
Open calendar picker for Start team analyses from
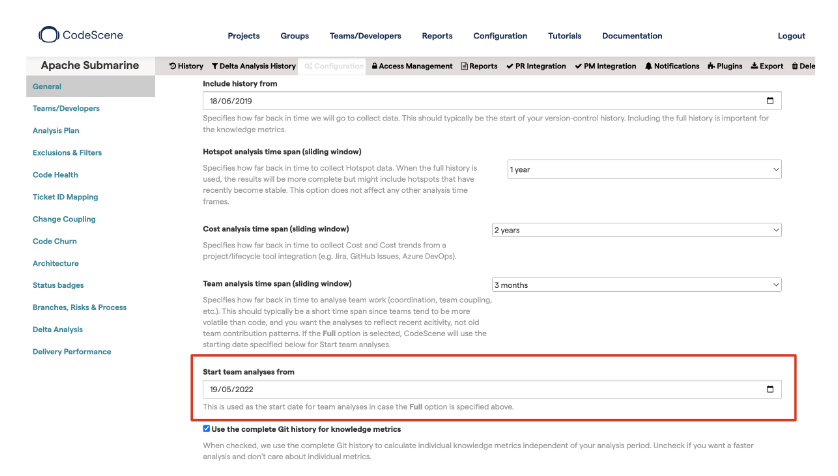(x=769, y=389)
